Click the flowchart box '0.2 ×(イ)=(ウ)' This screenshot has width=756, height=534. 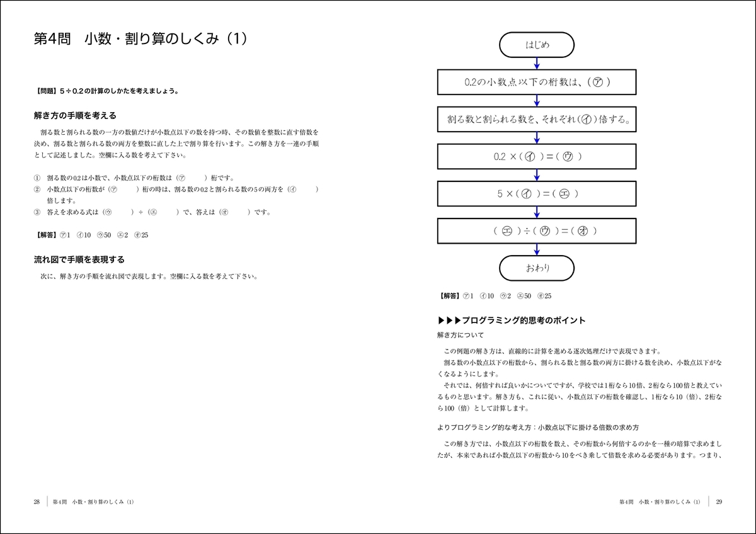point(537,156)
